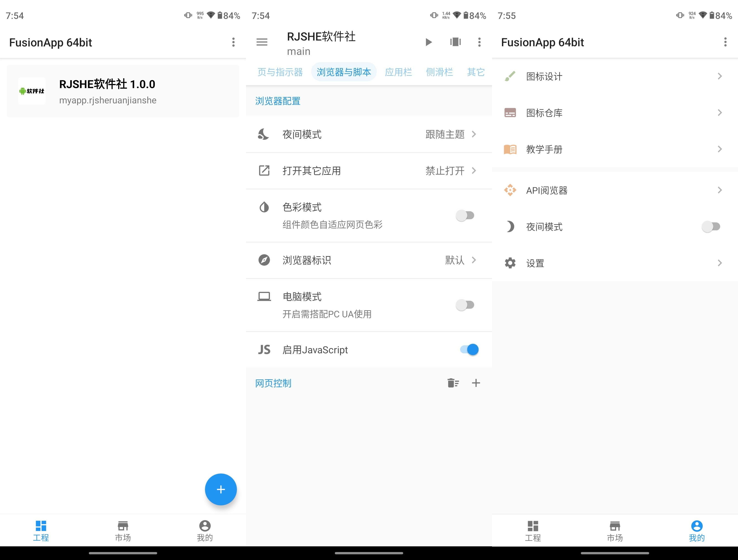The width and height of the screenshot is (738, 560).
Task: Switch to 应用栏 tab
Action: [x=398, y=72]
